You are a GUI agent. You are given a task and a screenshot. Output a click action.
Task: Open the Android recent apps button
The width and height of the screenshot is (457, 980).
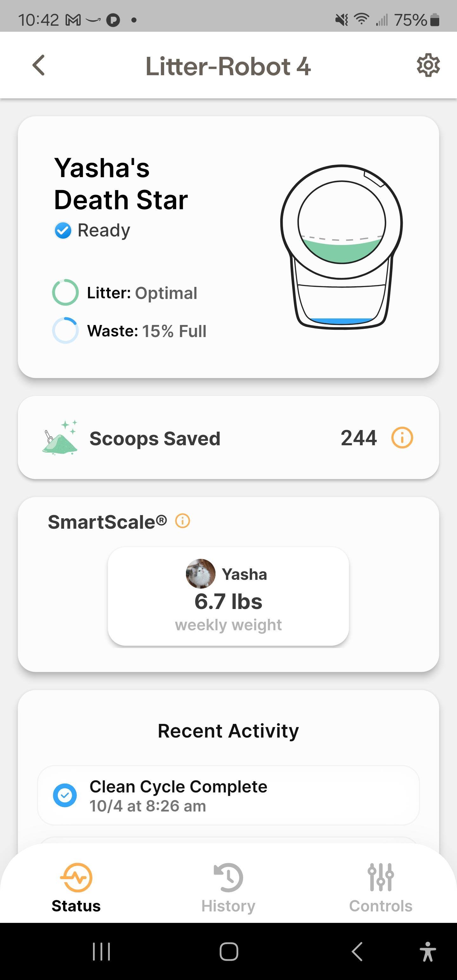click(101, 951)
